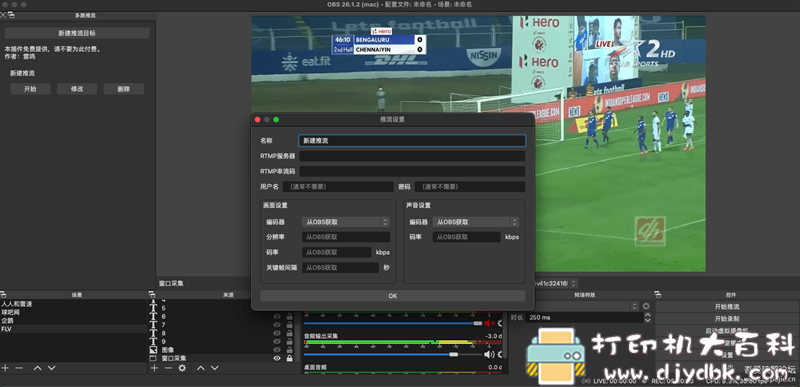Close the 多路推流 dock panel
The image size is (800, 387).
3,15
